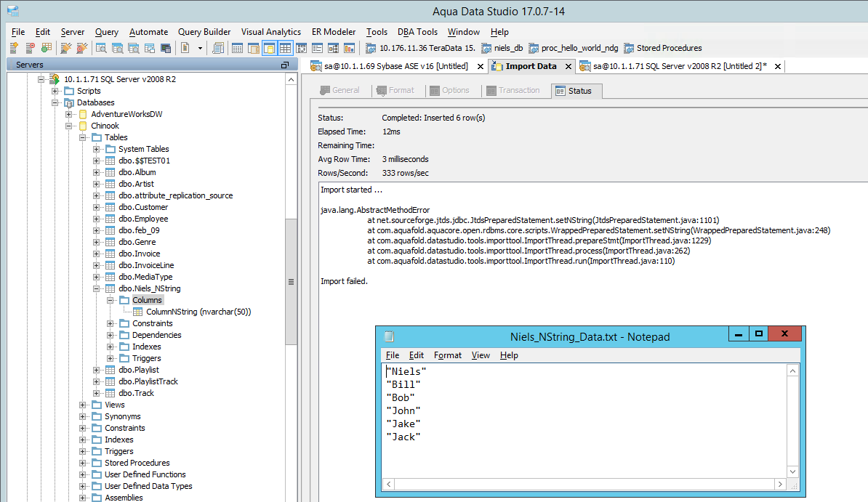Click the Columns folder under dbo.Niels_NString
Image resolution: width=868 pixels, height=502 pixels.
coord(147,300)
